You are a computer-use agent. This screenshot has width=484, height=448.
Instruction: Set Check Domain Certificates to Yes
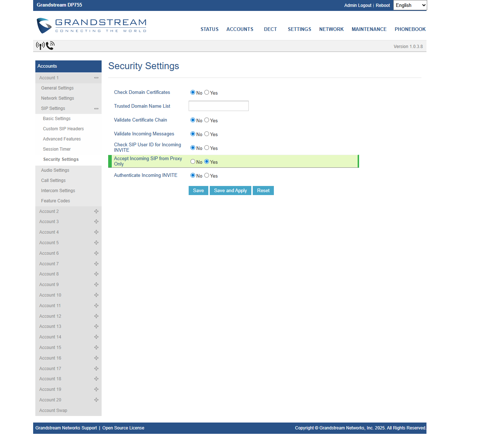(x=206, y=92)
